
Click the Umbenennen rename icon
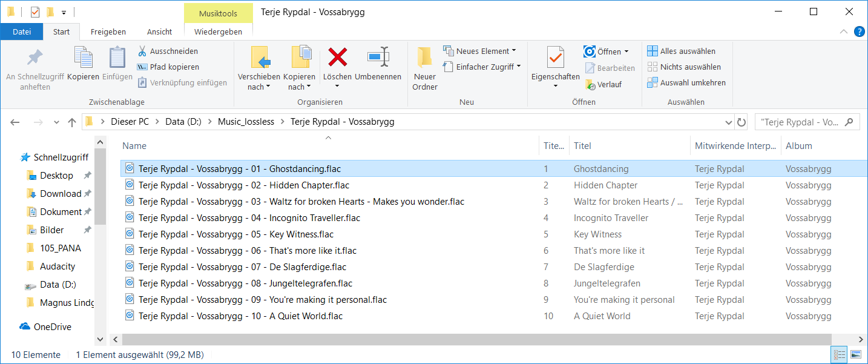pyautogui.click(x=378, y=57)
